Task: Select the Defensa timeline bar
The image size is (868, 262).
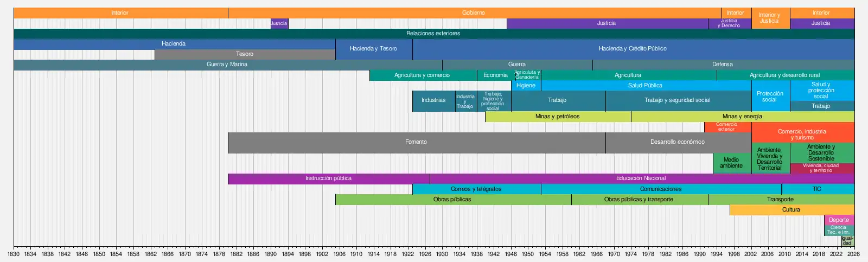Action: coord(723,65)
